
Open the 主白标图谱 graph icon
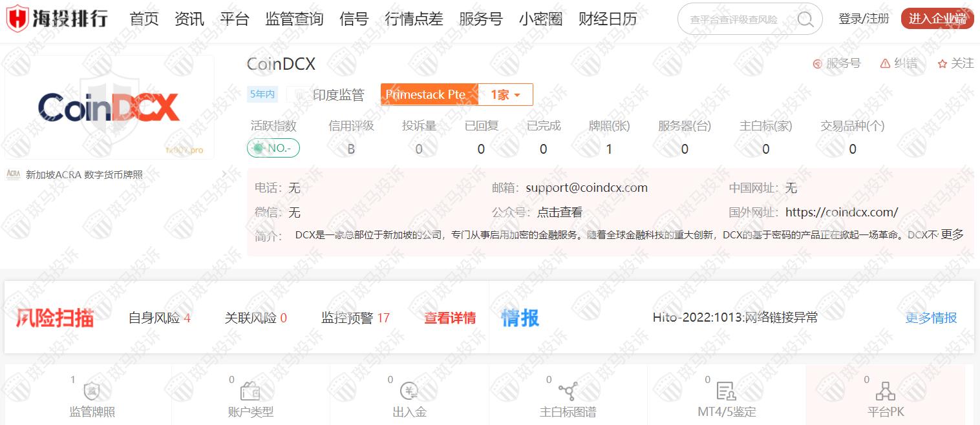568,391
